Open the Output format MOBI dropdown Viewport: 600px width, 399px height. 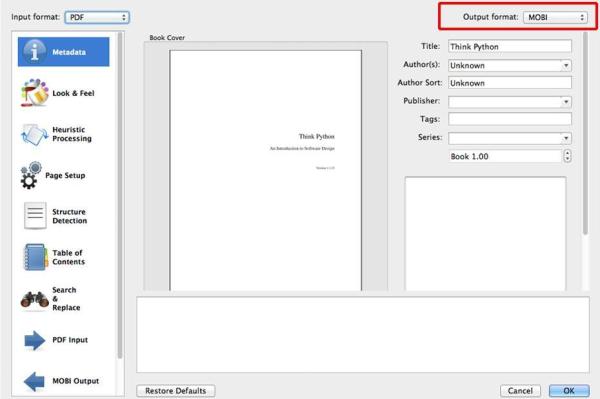[555, 17]
